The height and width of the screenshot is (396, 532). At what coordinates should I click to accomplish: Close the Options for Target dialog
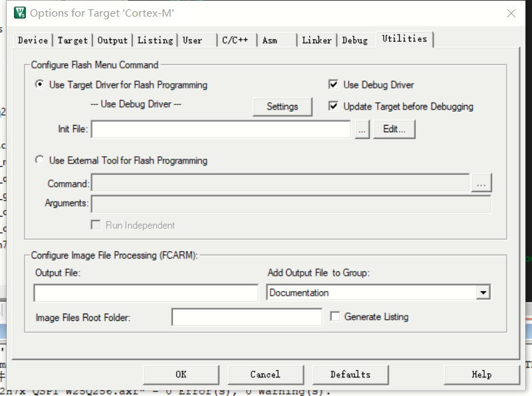tap(511, 13)
